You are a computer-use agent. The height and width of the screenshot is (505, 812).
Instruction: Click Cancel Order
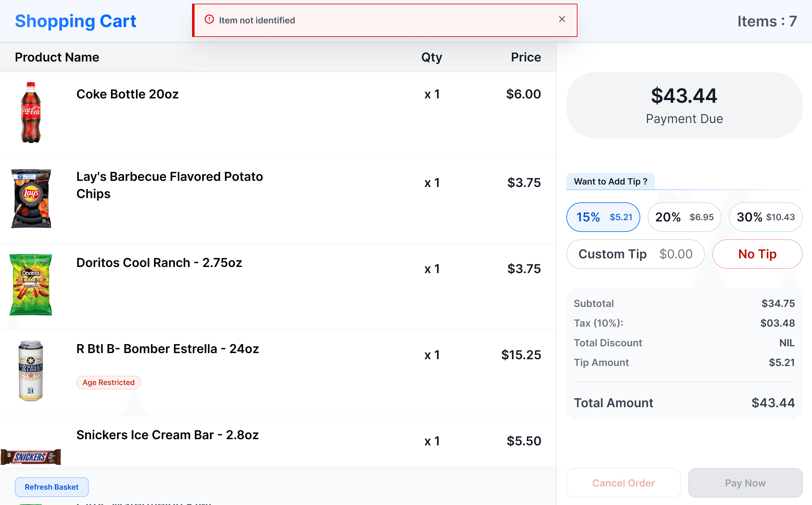coord(623,483)
